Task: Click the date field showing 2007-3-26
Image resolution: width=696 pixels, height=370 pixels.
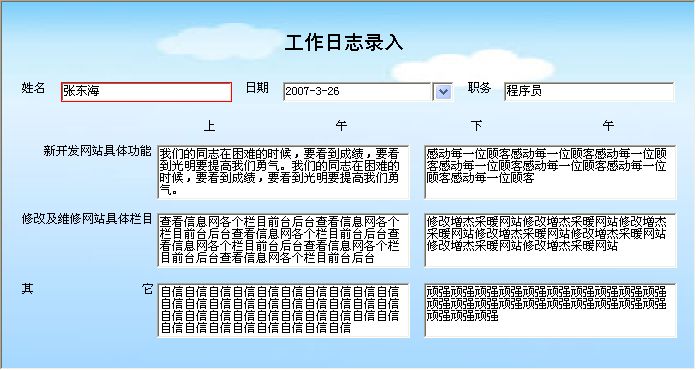Action: point(357,92)
